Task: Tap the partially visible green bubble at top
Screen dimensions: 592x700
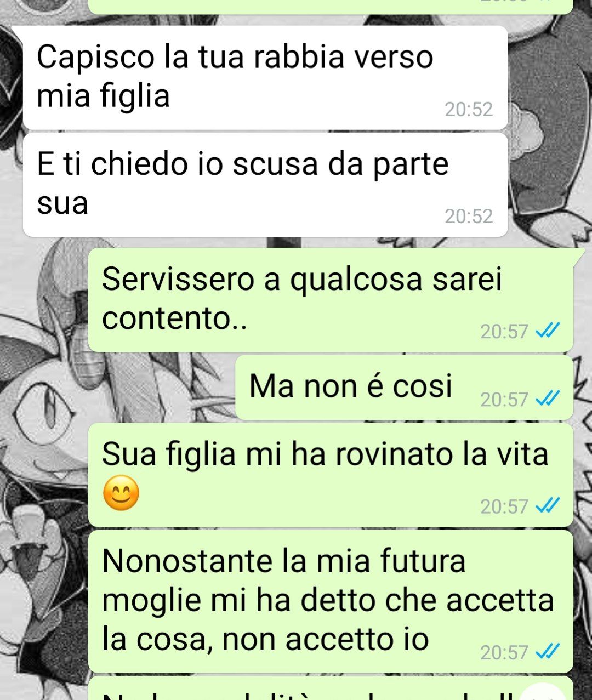Action: [331, 7]
